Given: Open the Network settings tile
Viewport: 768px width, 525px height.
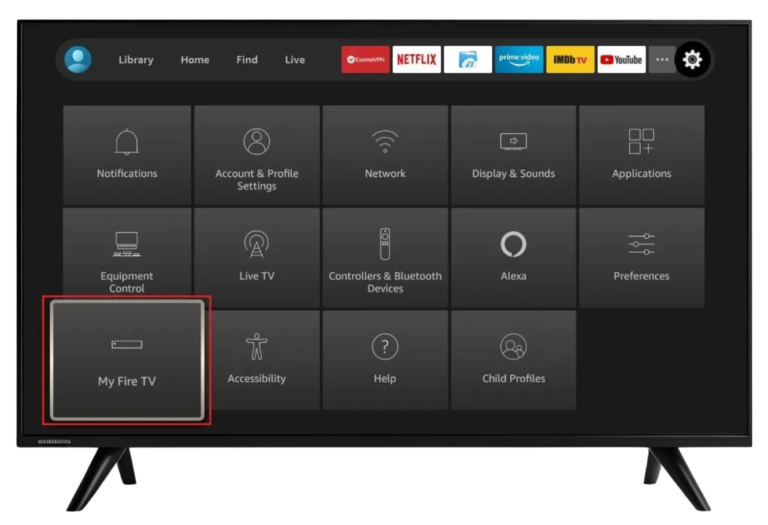Looking at the screenshot, I should tap(385, 155).
